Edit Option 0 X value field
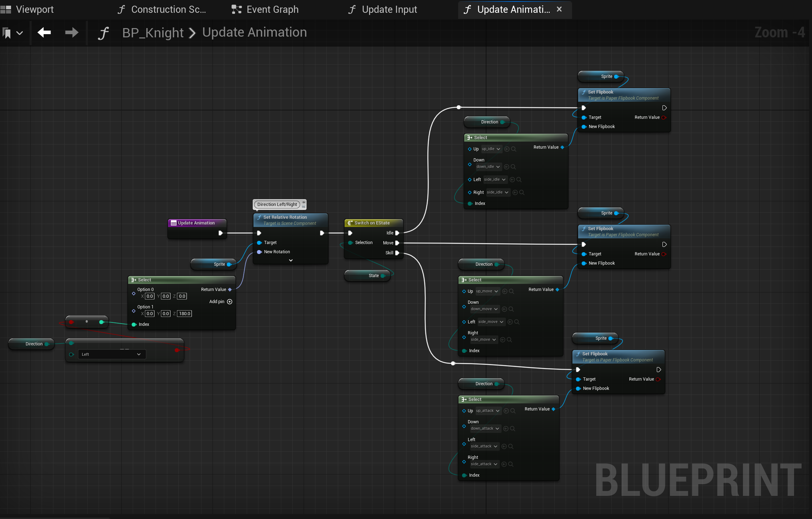 pos(150,296)
